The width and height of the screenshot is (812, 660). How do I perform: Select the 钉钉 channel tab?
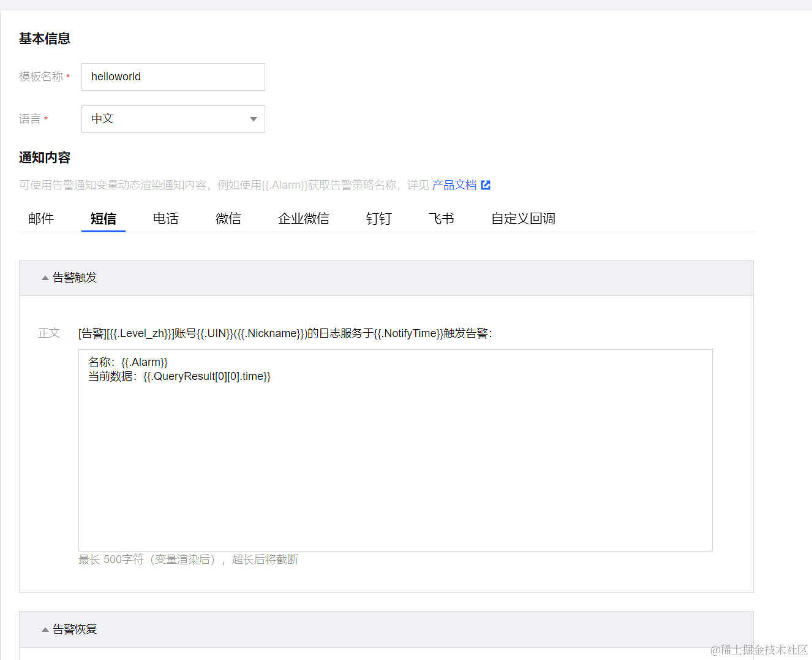[x=378, y=219]
